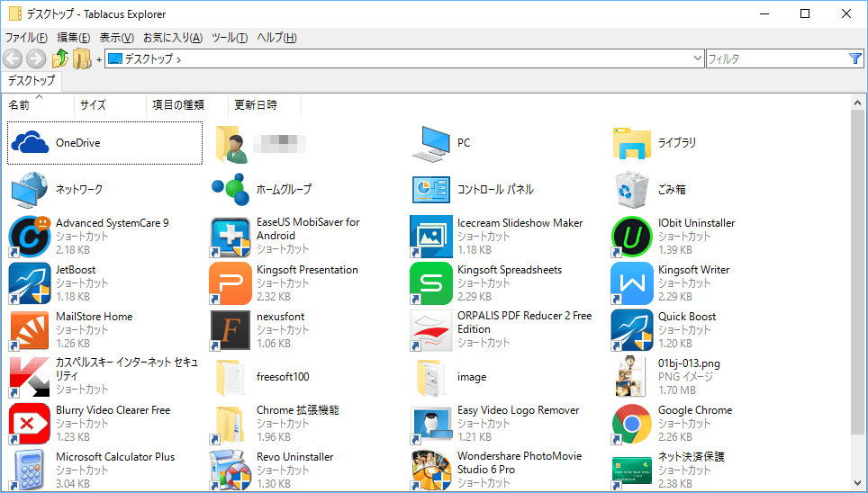Select Kingsoft Writer icon
868x493 pixels.
[631, 283]
